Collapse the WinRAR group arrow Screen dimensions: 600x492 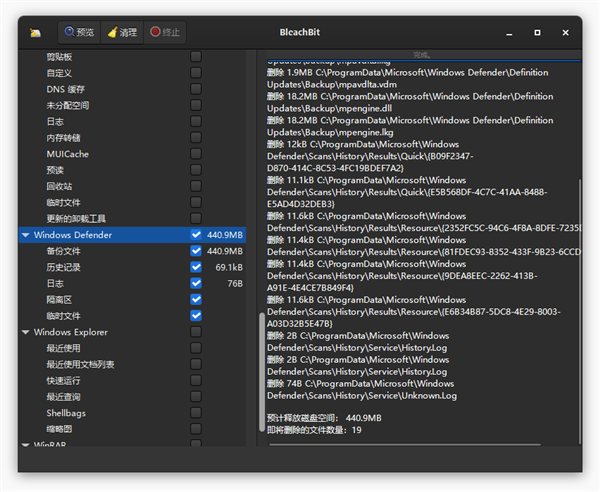26,445
